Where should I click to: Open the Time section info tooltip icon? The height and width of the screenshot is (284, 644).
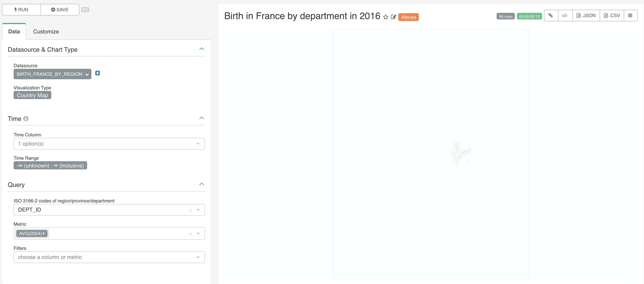coord(26,119)
